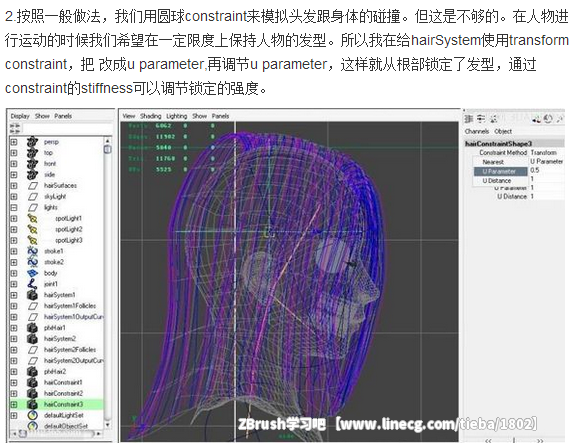
Task: Click the 0.5 value field
Action: [546, 170]
